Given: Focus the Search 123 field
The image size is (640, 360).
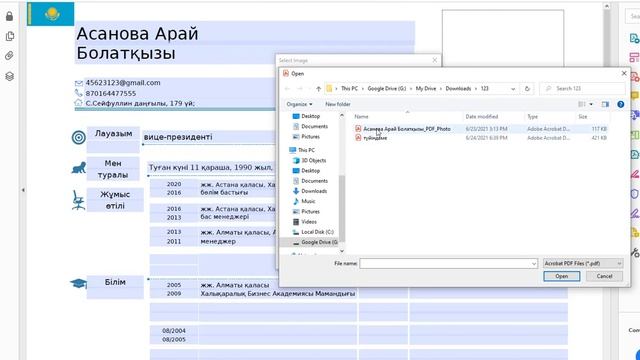Looking at the screenshot, I should (x=582, y=89).
